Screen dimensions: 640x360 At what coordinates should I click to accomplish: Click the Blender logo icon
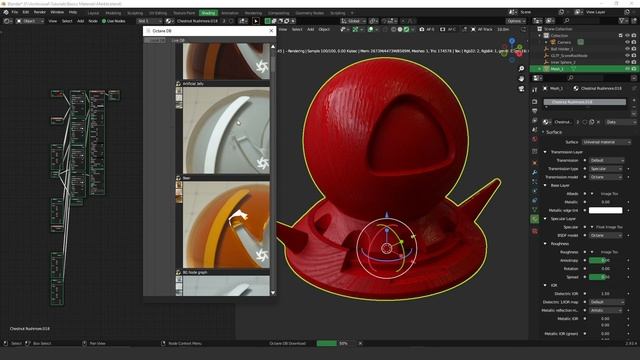point(6,12)
